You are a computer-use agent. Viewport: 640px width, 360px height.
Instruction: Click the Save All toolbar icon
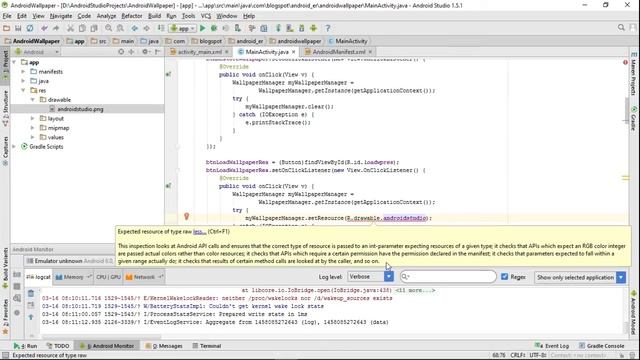tap(18, 28)
